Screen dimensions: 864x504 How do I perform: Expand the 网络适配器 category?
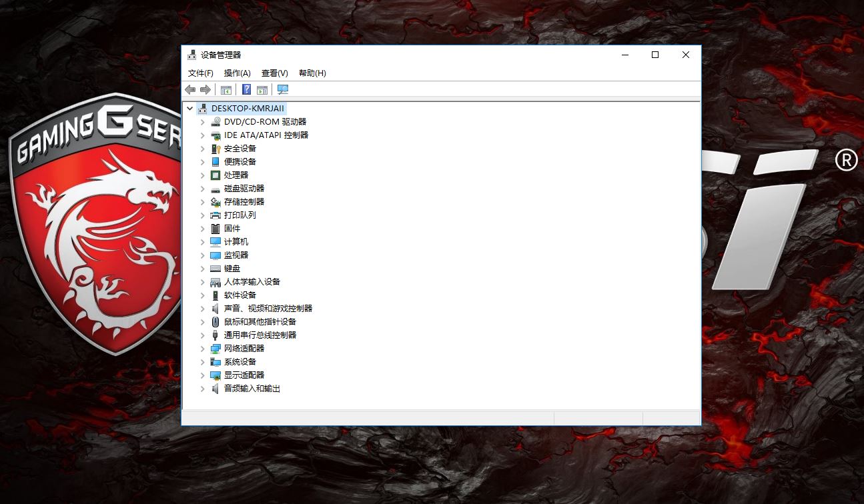(203, 348)
